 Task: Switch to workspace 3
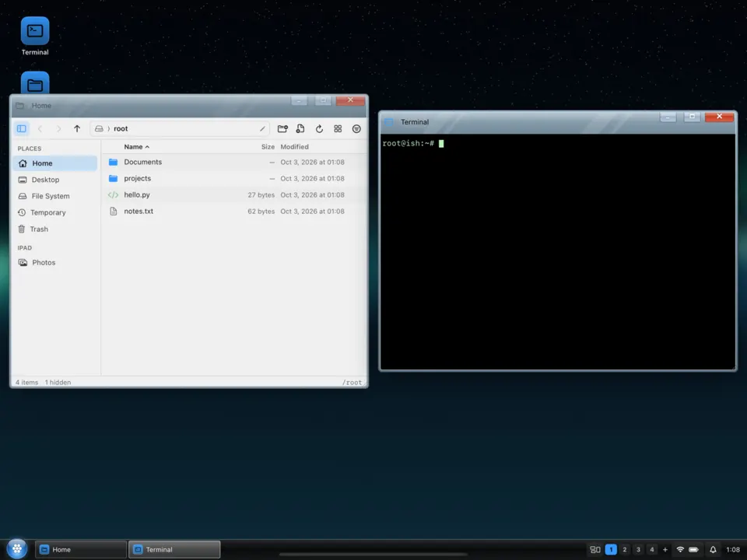pos(638,550)
